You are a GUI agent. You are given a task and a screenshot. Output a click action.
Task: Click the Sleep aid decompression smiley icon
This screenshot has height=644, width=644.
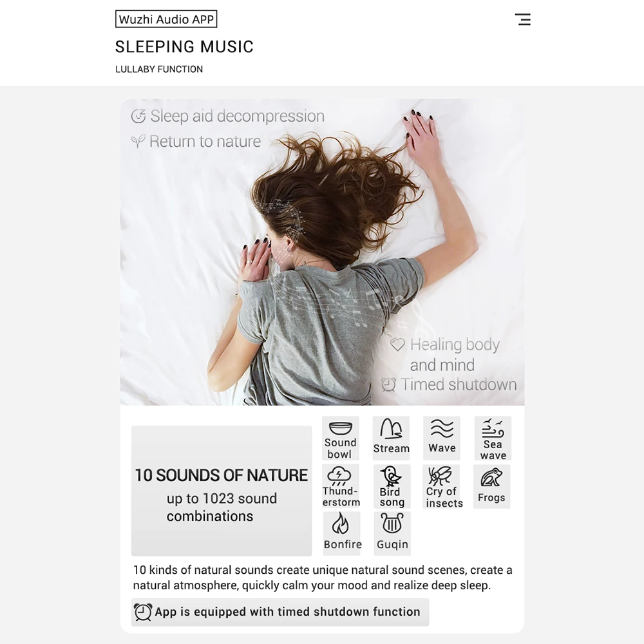[138, 116]
